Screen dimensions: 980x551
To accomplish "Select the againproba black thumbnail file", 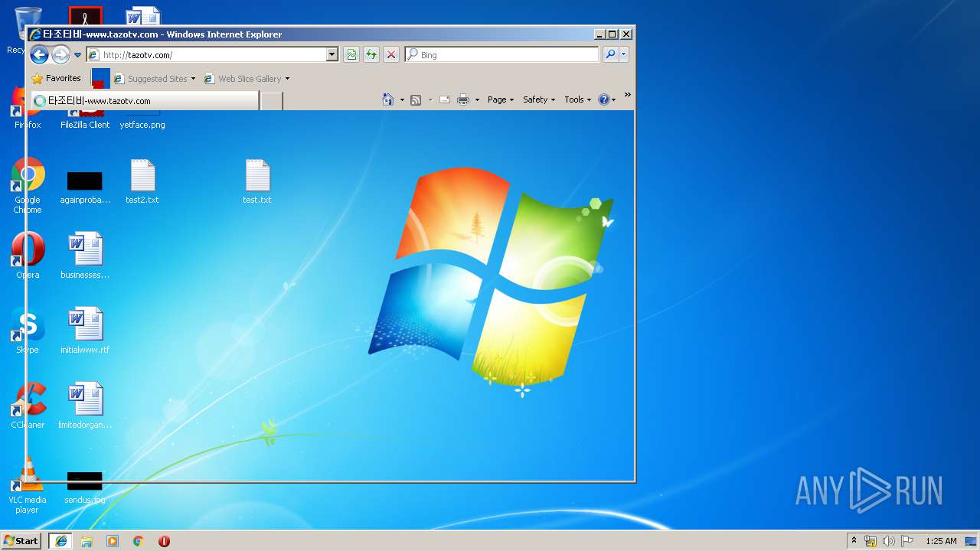I will tap(85, 187).
